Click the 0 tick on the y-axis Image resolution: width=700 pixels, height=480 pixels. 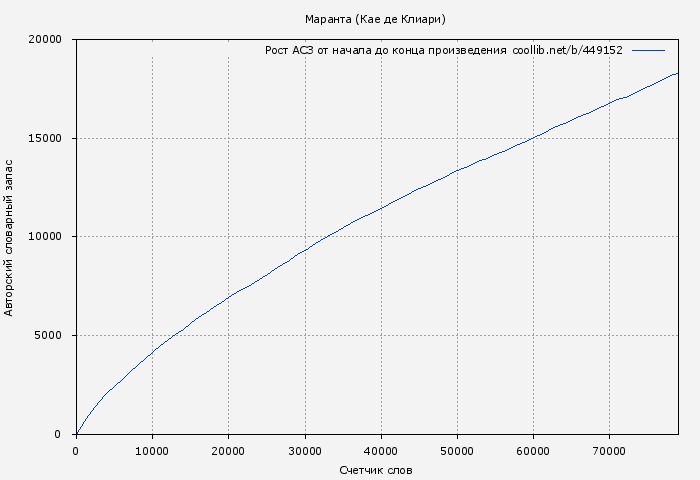pyautogui.click(x=59, y=434)
